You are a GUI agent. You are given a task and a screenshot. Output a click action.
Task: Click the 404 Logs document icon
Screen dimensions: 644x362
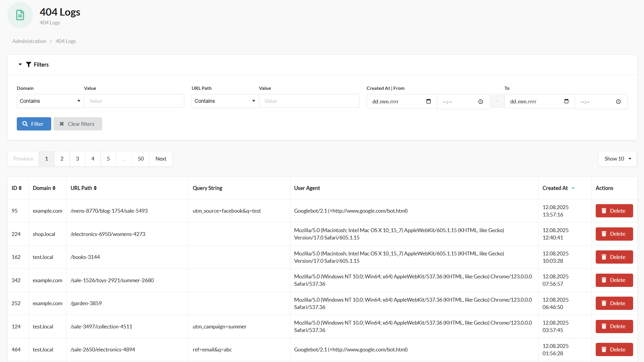click(x=20, y=15)
